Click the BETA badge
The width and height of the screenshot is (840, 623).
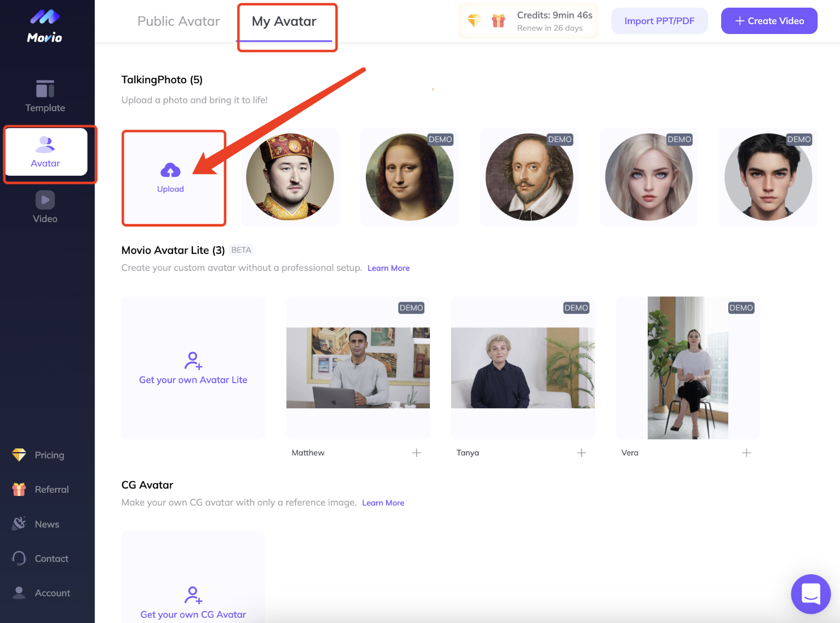tap(241, 250)
